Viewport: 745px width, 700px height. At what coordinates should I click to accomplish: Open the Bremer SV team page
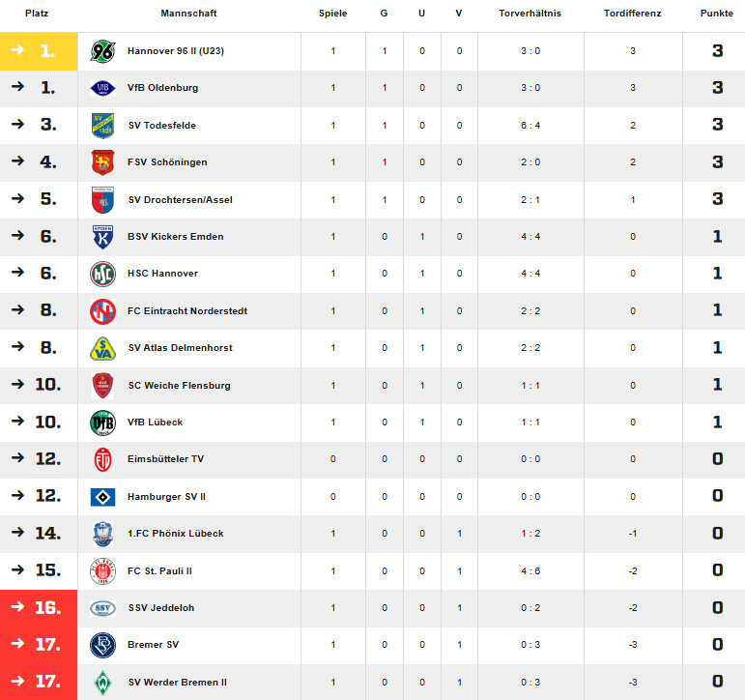pyautogui.click(x=153, y=645)
